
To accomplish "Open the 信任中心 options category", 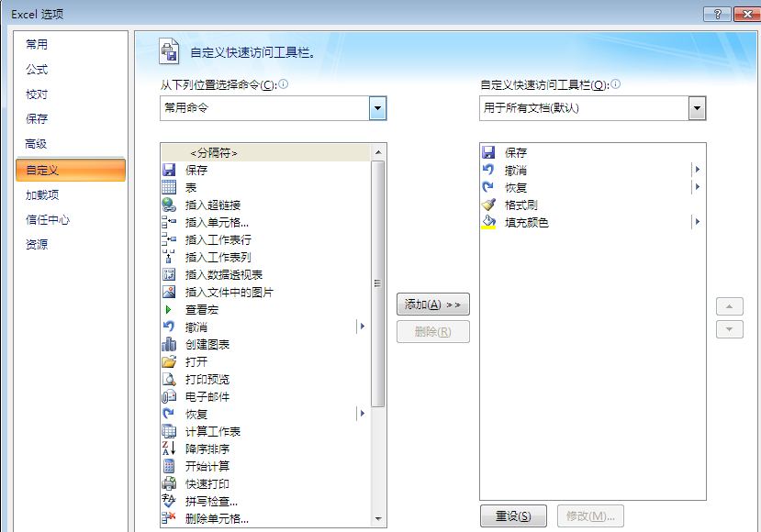I will click(48, 220).
